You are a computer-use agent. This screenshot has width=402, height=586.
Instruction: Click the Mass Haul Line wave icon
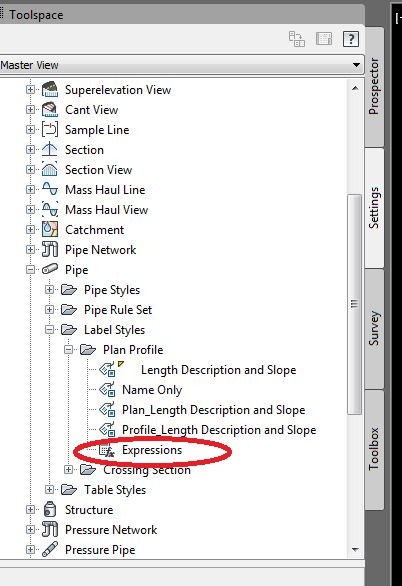50,189
